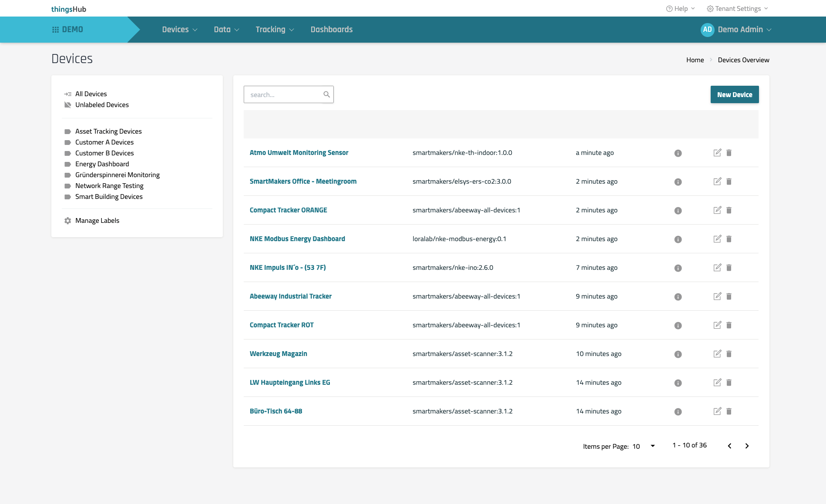The height and width of the screenshot is (504, 826).
Task: Show info for Abeeway Industrial Tracker
Action: [678, 297]
